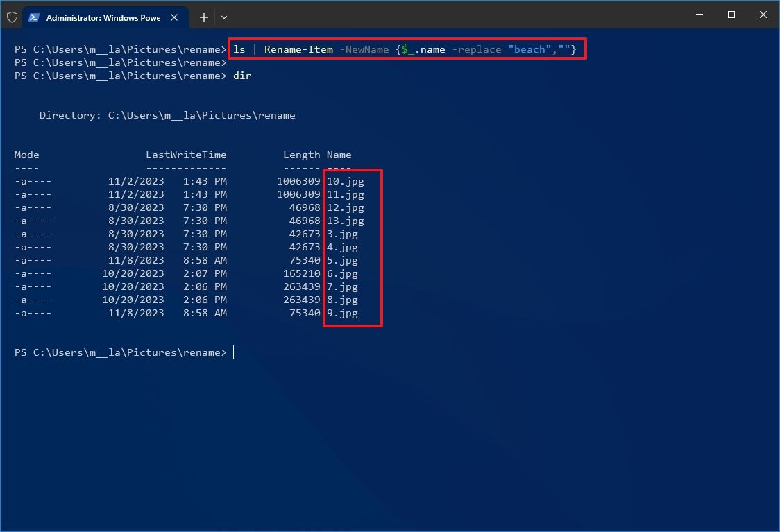Click the Windows Terminal shield icon

[x=12, y=17]
